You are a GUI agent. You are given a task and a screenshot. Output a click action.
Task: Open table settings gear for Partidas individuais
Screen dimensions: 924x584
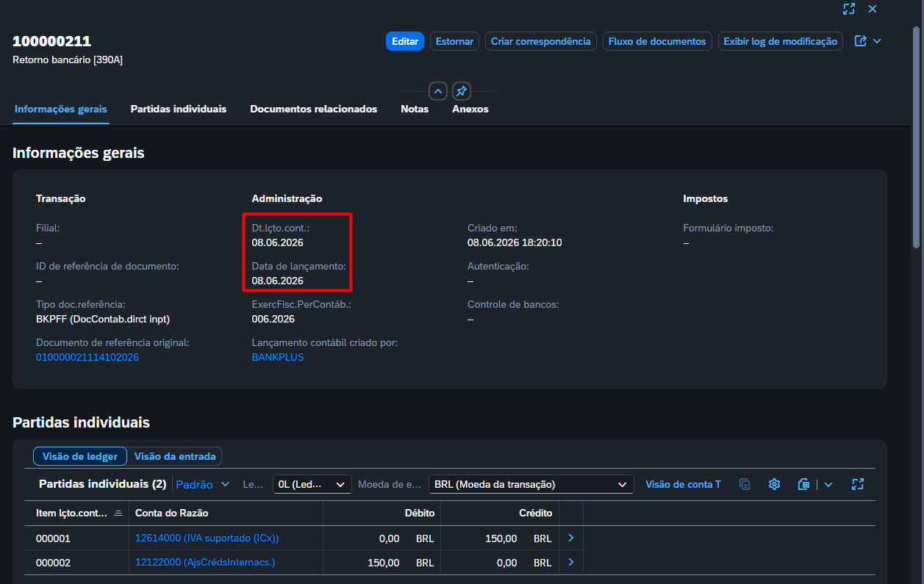[x=774, y=484]
